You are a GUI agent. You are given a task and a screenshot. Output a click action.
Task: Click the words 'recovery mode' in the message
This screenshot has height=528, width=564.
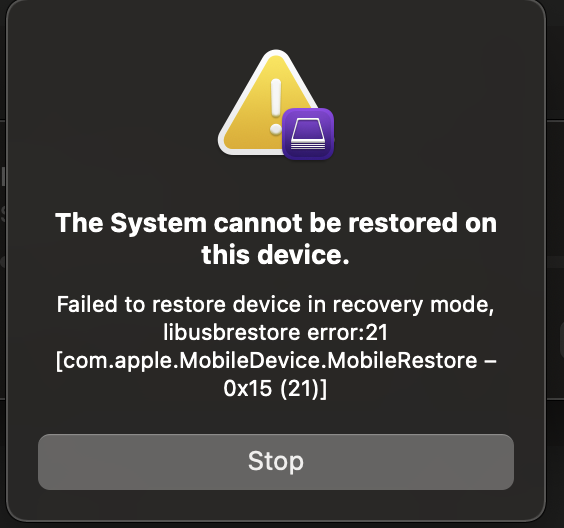tap(413, 305)
